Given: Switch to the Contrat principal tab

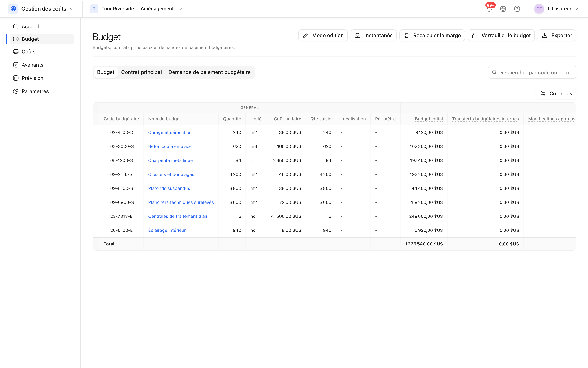Looking at the screenshot, I should pyautogui.click(x=141, y=72).
